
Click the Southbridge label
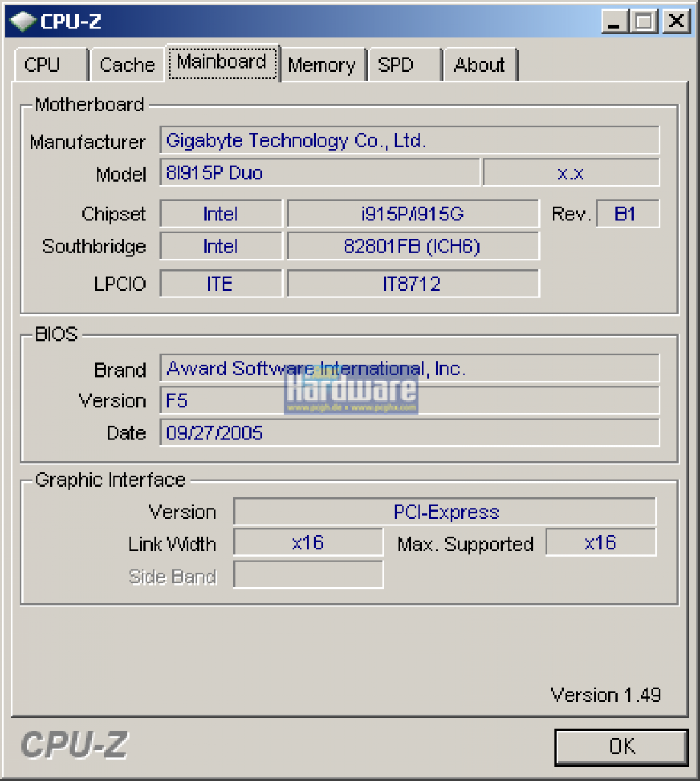point(94,246)
